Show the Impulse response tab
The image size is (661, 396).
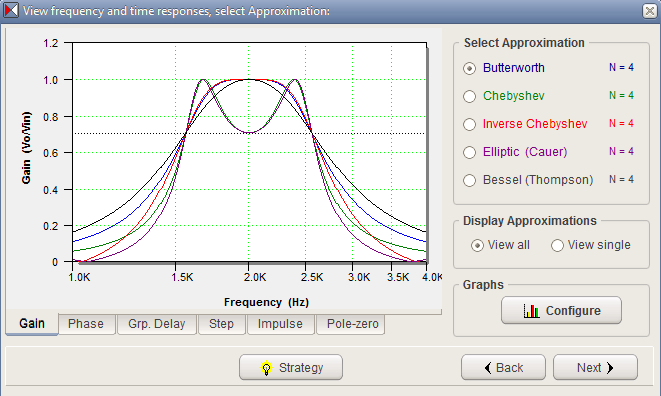[280, 324]
